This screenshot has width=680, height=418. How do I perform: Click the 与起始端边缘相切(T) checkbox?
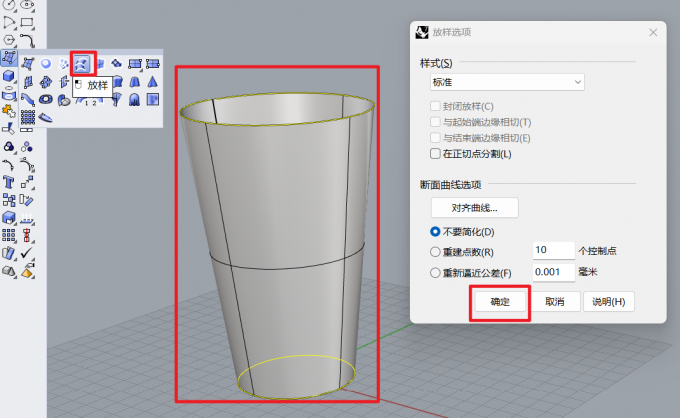(x=435, y=122)
